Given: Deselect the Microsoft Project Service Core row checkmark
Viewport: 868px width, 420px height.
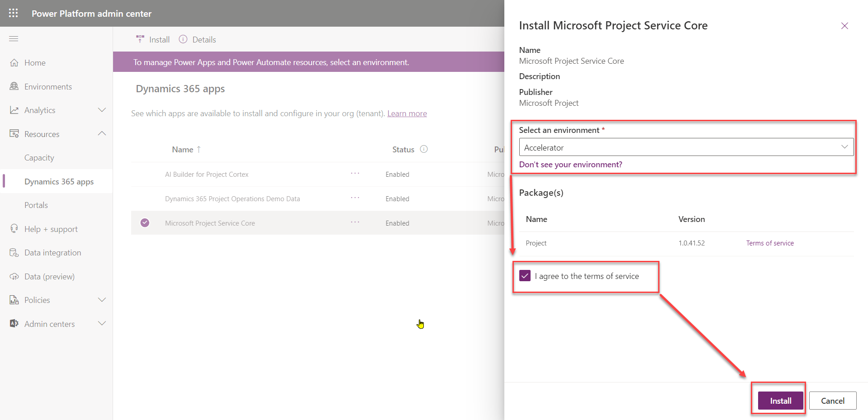Looking at the screenshot, I should 145,222.
